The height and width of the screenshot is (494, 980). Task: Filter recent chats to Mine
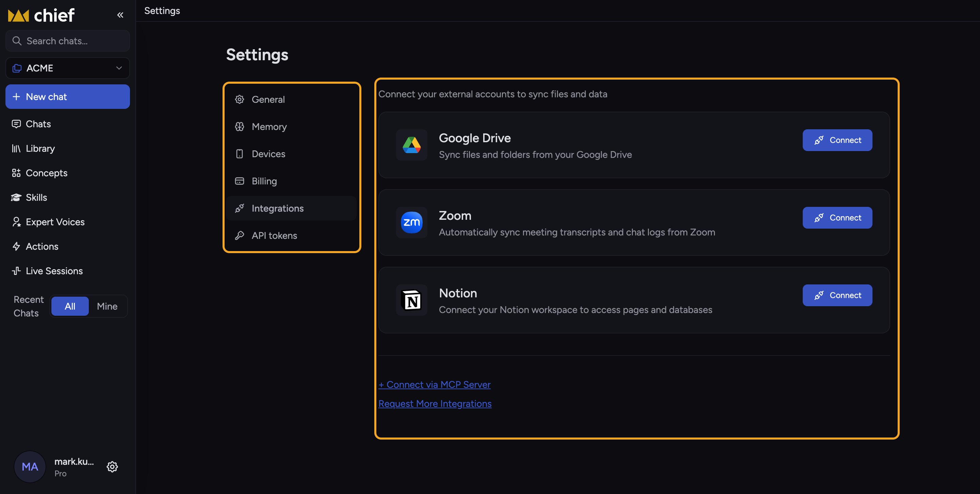(107, 306)
